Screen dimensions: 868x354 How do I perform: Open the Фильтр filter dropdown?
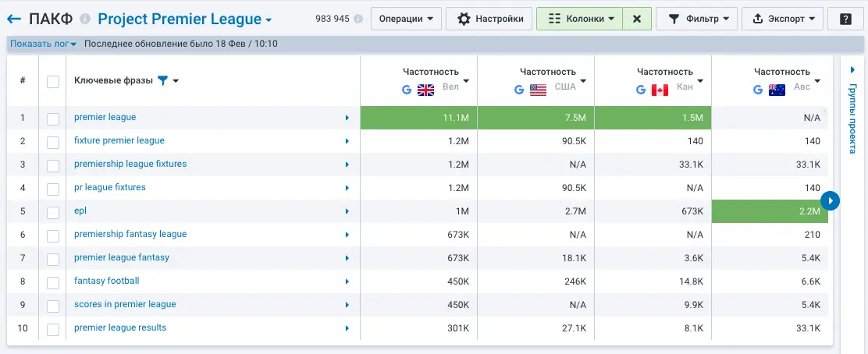coord(696,19)
